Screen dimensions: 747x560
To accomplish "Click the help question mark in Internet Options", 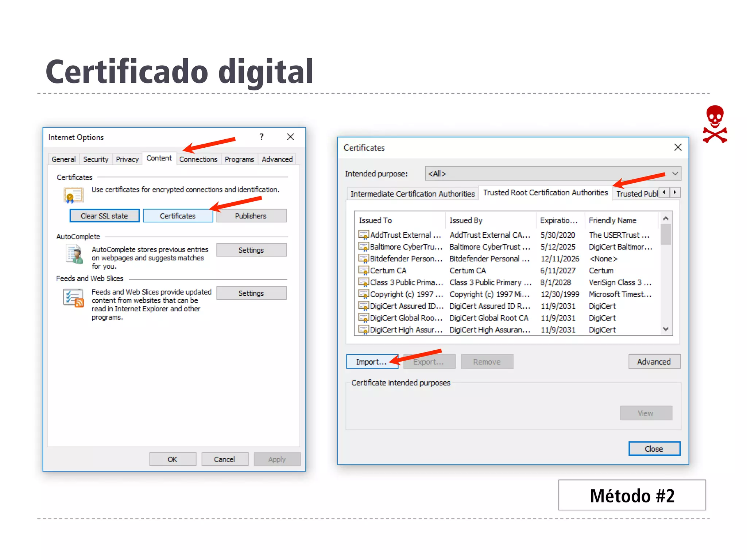I will (262, 137).
